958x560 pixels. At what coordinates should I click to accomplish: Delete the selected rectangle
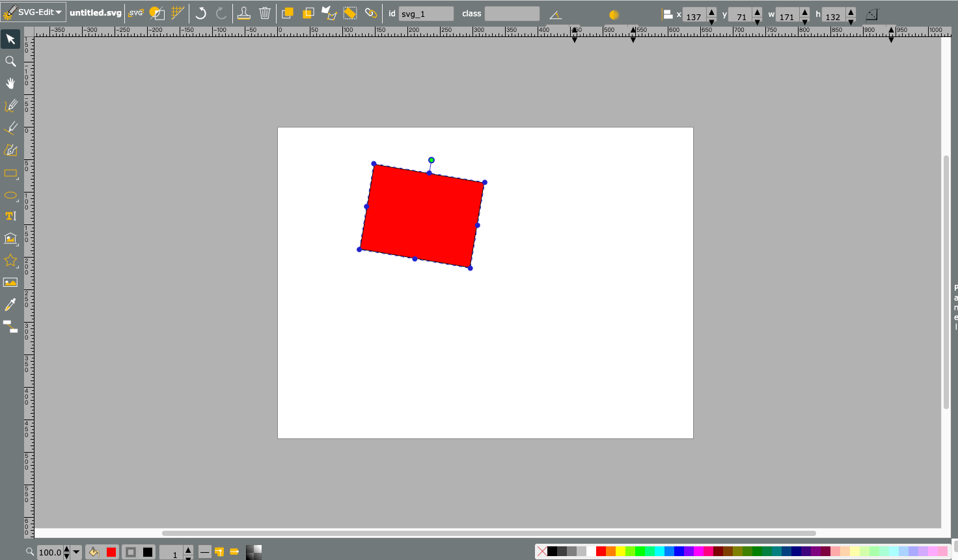point(265,13)
